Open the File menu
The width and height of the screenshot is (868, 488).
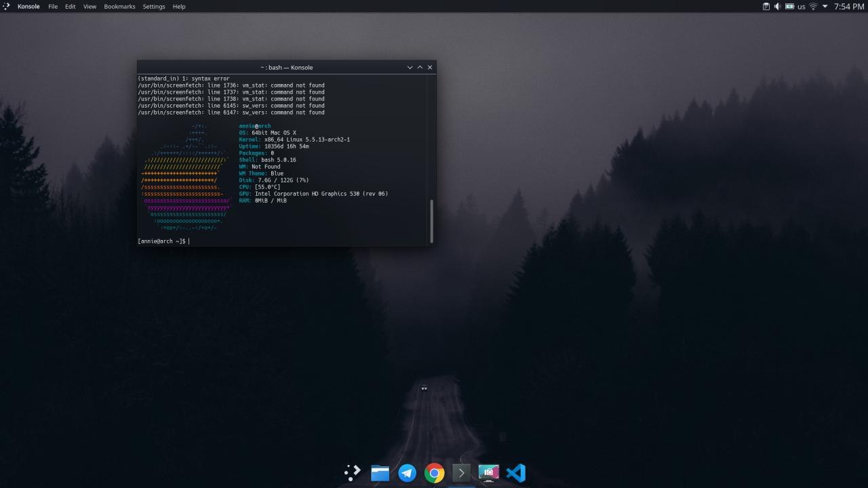coord(53,7)
